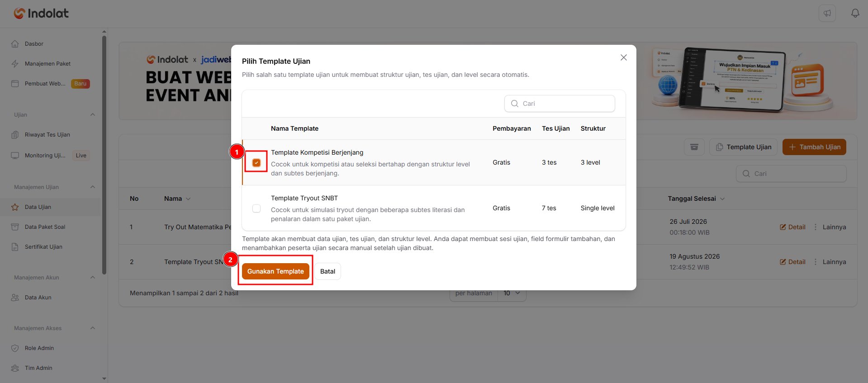Click the Pembuat Web sidebar icon
The width and height of the screenshot is (868, 383).
pos(15,84)
